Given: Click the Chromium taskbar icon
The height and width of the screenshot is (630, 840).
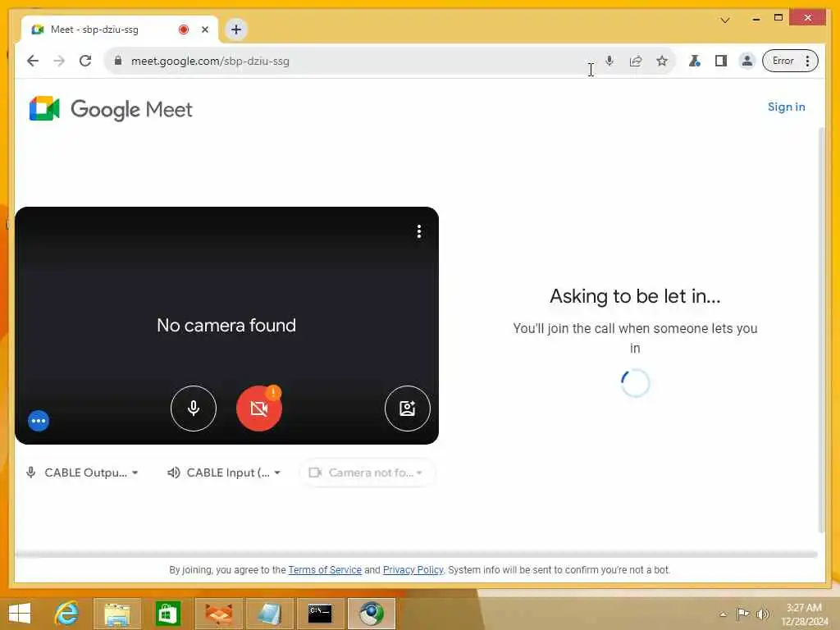Looking at the screenshot, I should tap(372, 614).
